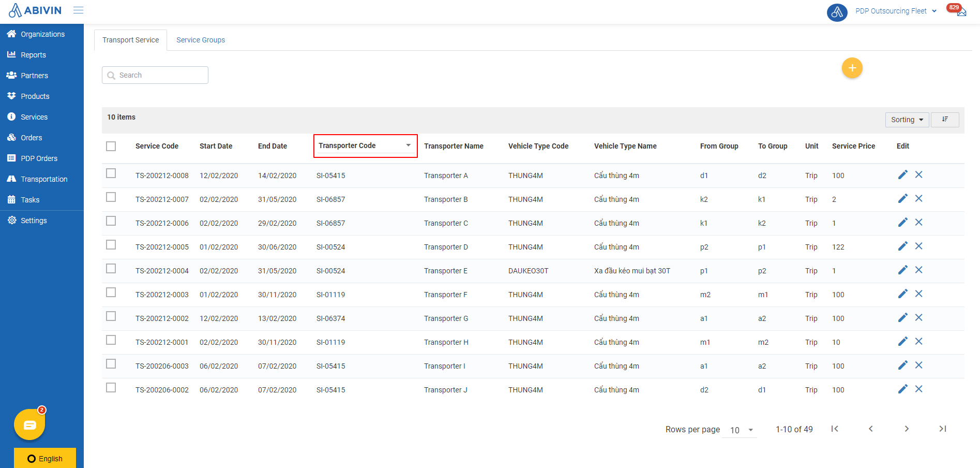Delete service TS-200212-0001
980x468 pixels.
pyautogui.click(x=918, y=342)
